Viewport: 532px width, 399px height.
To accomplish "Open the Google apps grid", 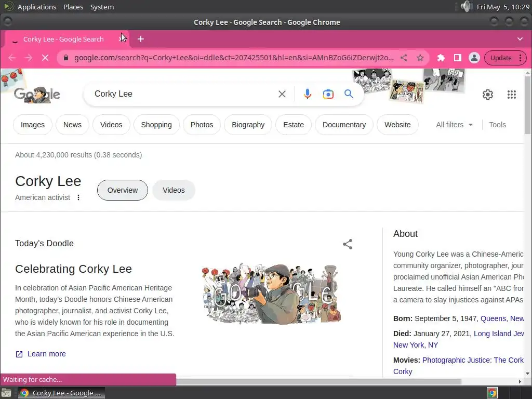I will 512,95.
